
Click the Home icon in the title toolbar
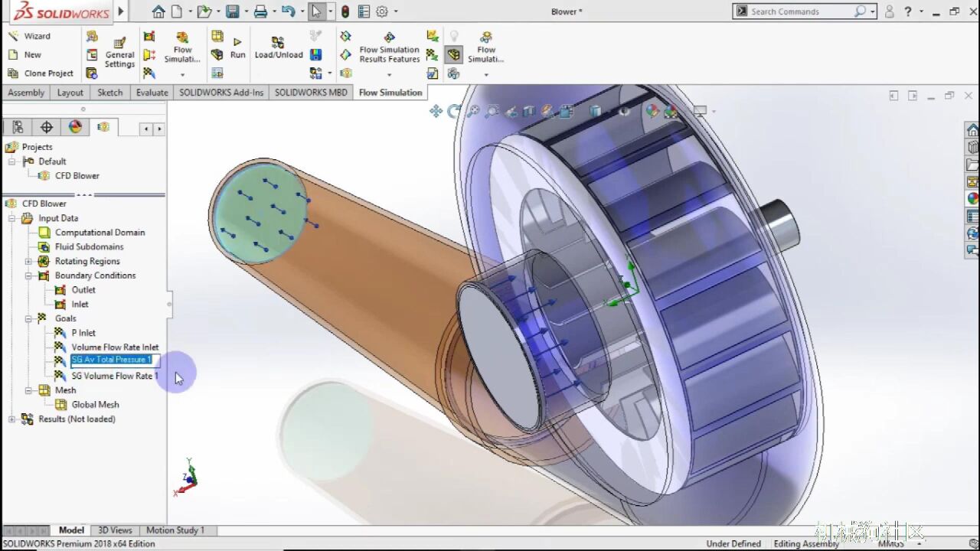click(158, 11)
